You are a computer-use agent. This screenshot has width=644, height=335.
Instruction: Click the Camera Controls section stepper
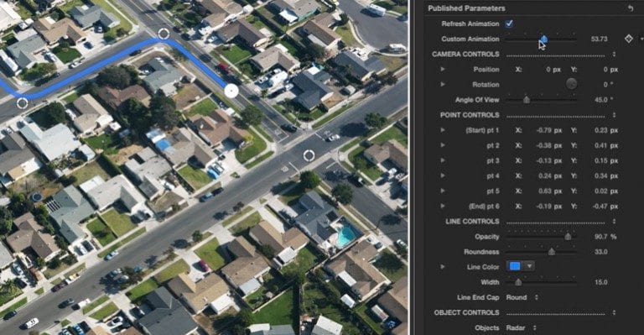click(614, 55)
